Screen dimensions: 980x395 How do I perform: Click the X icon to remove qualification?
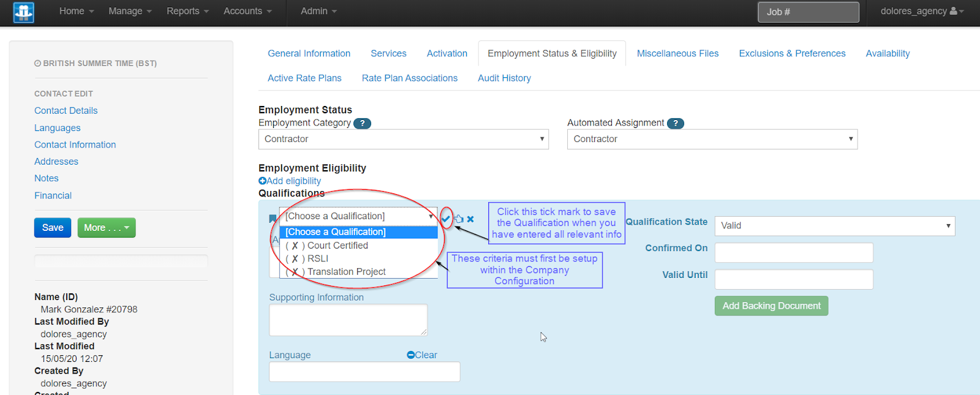point(470,219)
